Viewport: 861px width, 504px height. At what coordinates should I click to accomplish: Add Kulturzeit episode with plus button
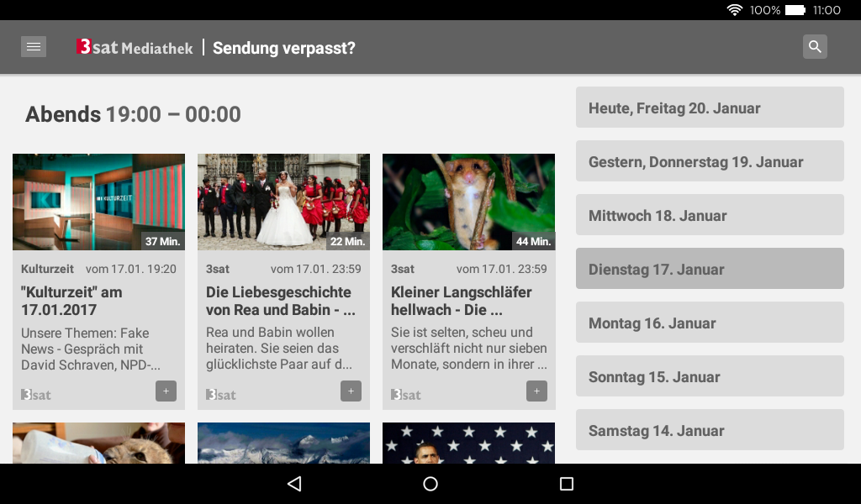166,391
